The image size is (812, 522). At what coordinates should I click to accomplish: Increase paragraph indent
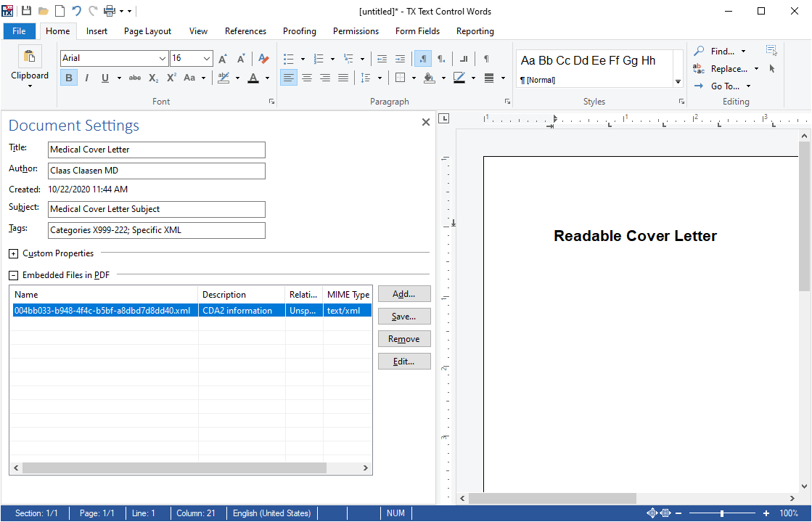click(400, 59)
